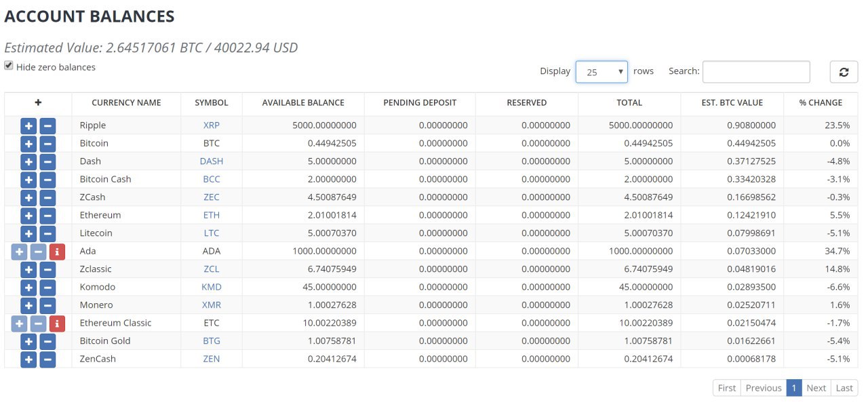The height and width of the screenshot is (411, 868).
Task: Open the XRP symbol link
Action: 212,125
